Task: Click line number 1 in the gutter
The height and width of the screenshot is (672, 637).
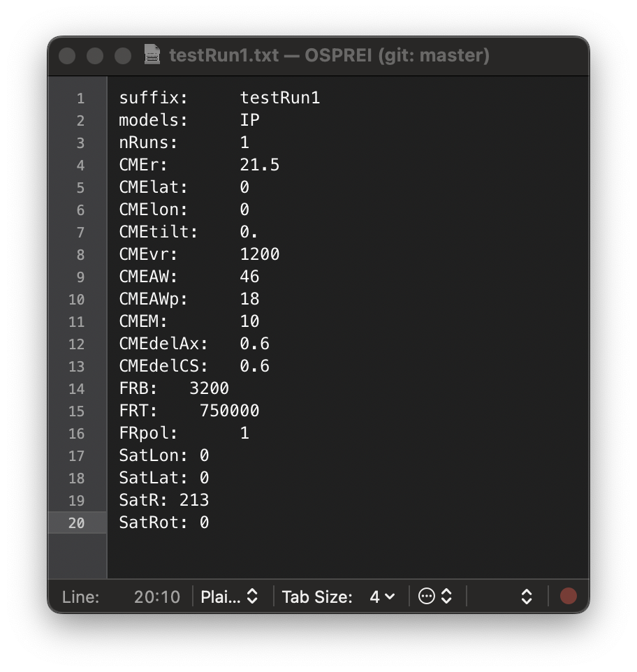Action: click(x=80, y=98)
